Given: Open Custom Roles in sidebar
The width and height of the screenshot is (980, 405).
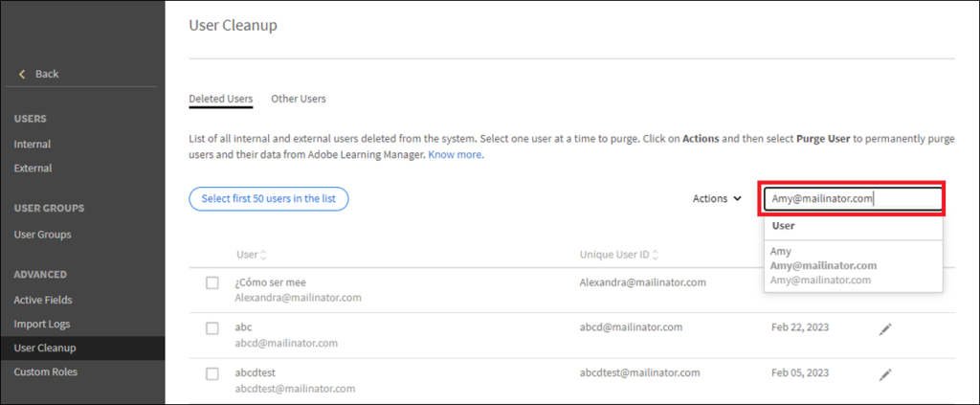Looking at the screenshot, I should [45, 371].
